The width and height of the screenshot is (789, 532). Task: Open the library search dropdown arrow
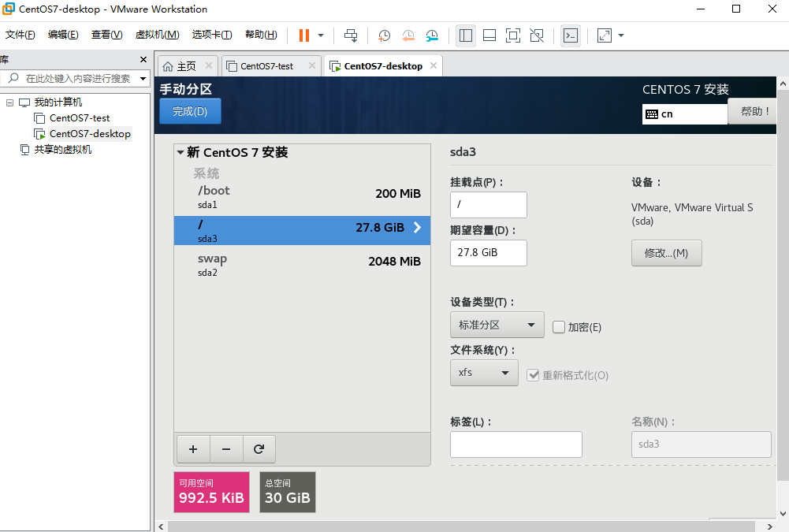tap(143, 79)
